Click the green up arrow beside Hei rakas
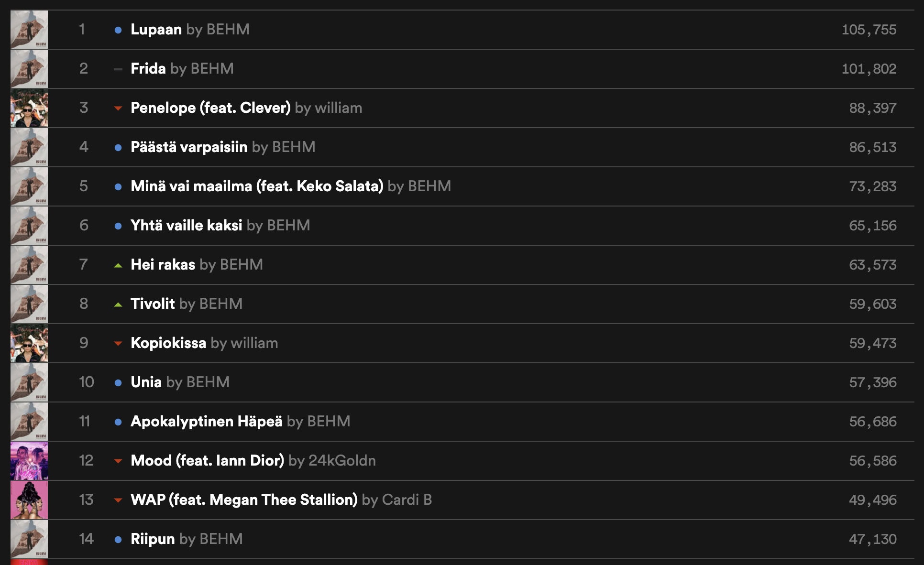The width and height of the screenshot is (924, 565). 118,265
